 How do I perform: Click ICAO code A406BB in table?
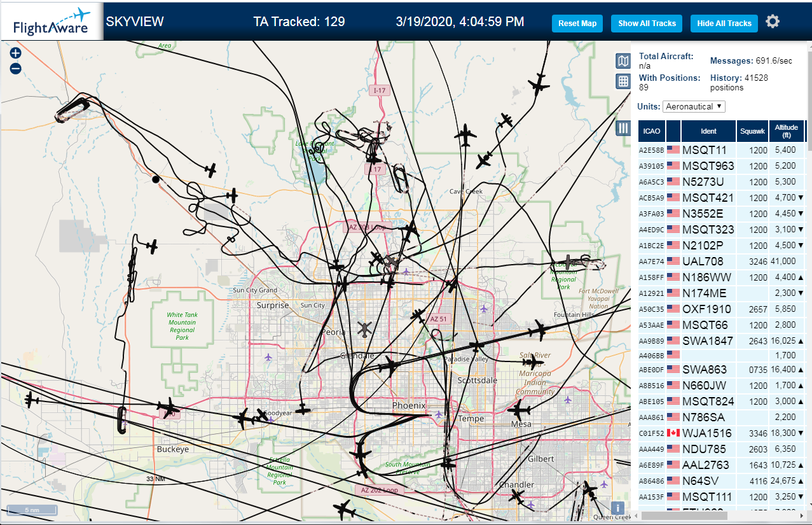point(652,356)
